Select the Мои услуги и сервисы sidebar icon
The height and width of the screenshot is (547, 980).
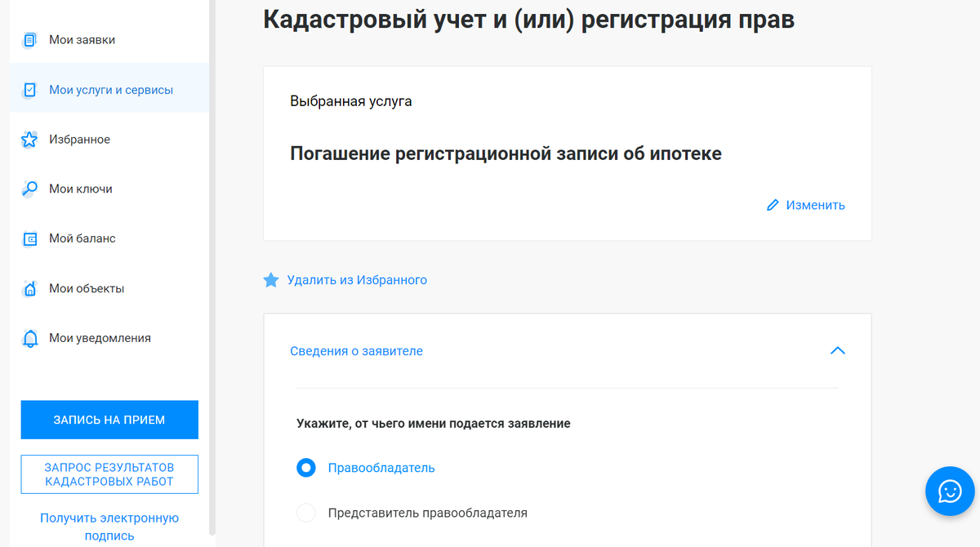(x=29, y=89)
